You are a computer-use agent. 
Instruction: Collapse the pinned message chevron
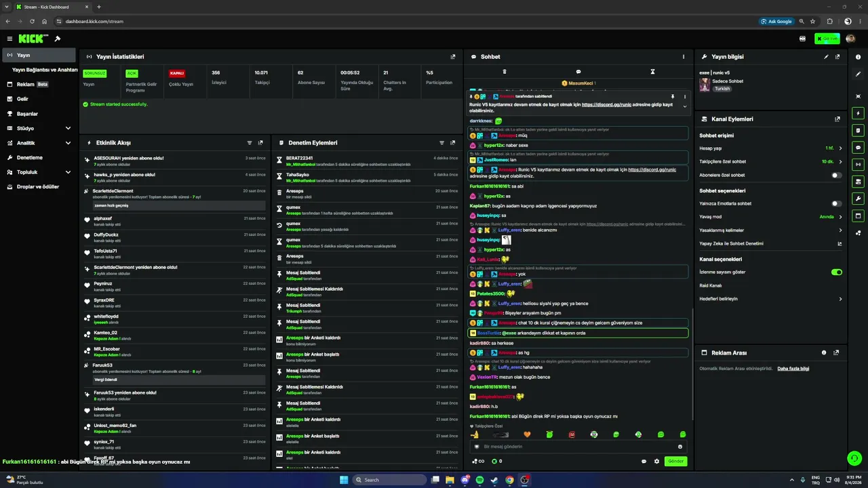pyautogui.click(x=684, y=106)
